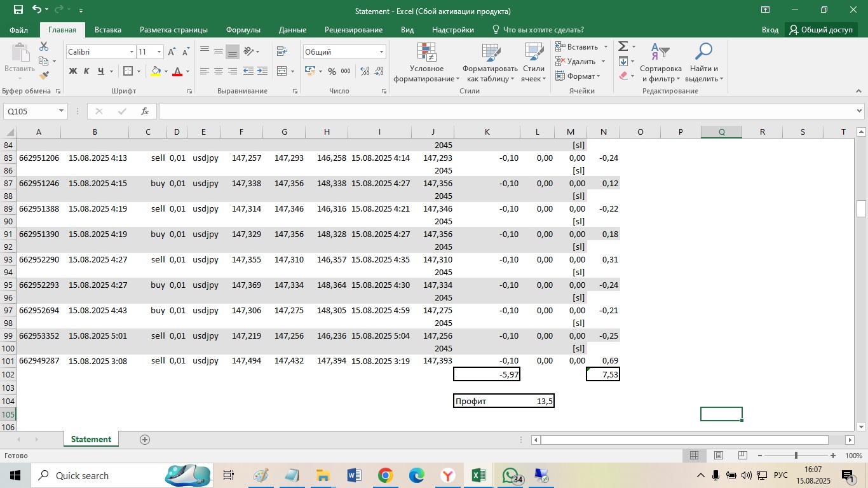The width and height of the screenshot is (868, 488).
Task: Click the Save icon in quick access toolbar
Action: click(18, 10)
